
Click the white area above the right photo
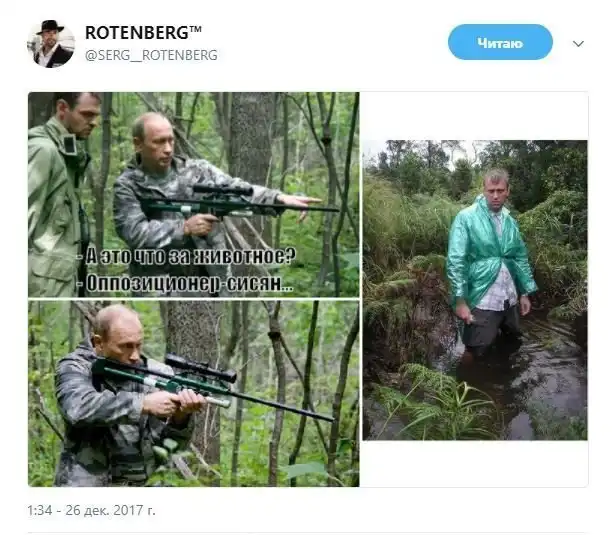pyautogui.click(x=474, y=115)
